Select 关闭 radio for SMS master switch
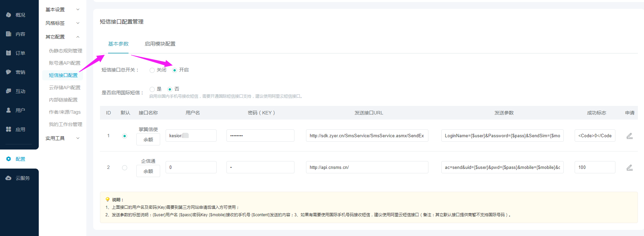 click(x=152, y=70)
